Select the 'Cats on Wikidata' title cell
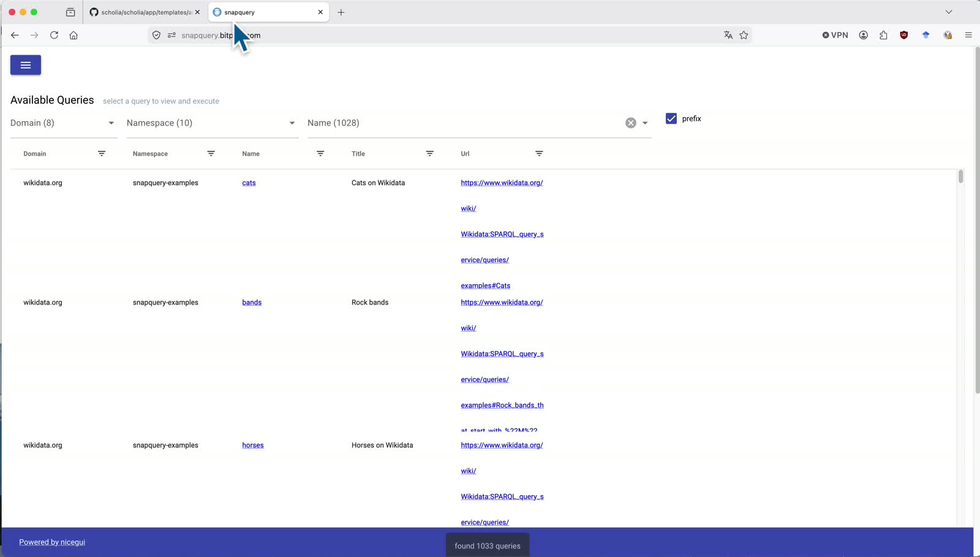The image size is (980, 557). [378, 183]
